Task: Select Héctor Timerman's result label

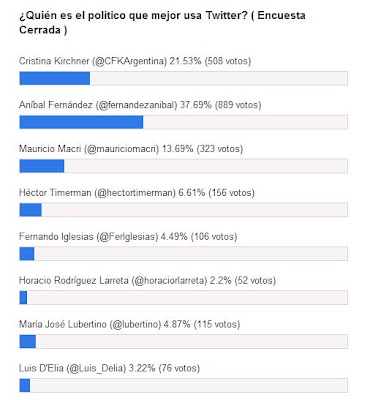Action: coord(137,193)
